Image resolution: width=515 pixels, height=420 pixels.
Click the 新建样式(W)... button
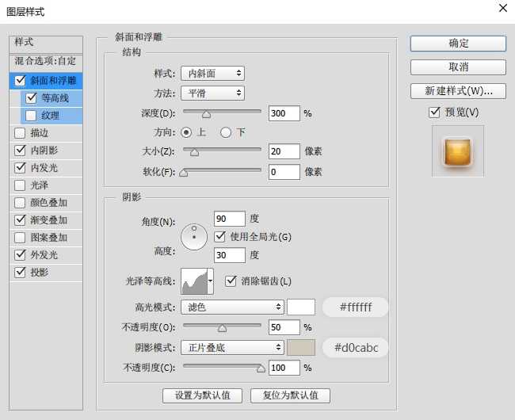pos(458,90)
